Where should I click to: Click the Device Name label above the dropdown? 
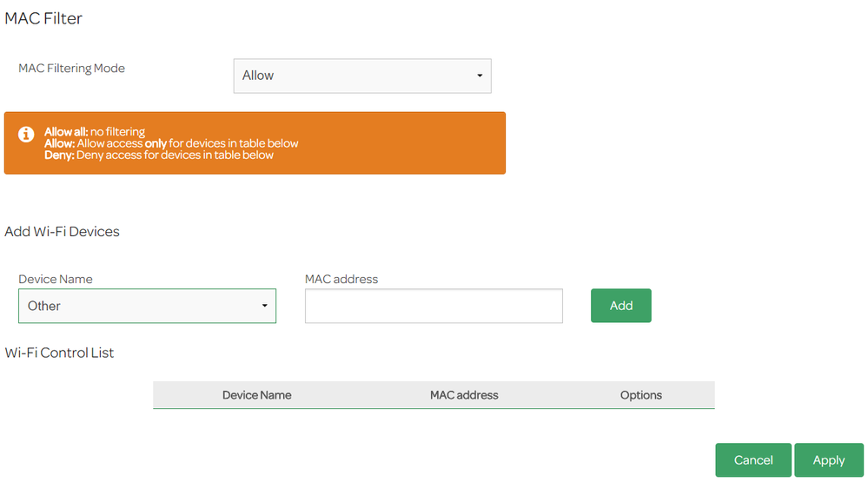(56, 279)
